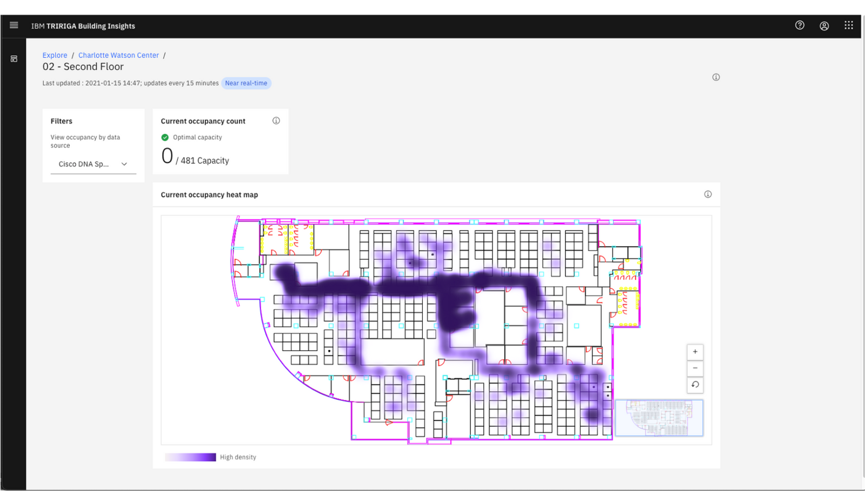Open the Help icon in the top bar
The height and width of the screenshot is (504, 865).
[x=800, y=25]
